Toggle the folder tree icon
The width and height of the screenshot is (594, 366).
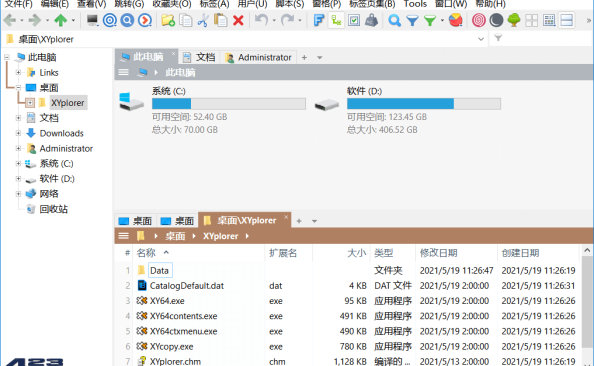click(514, 20)
